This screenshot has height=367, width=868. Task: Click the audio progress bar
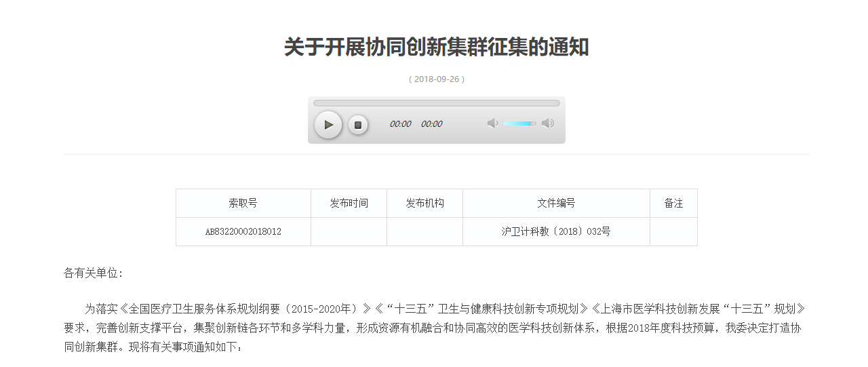[436, 103]
